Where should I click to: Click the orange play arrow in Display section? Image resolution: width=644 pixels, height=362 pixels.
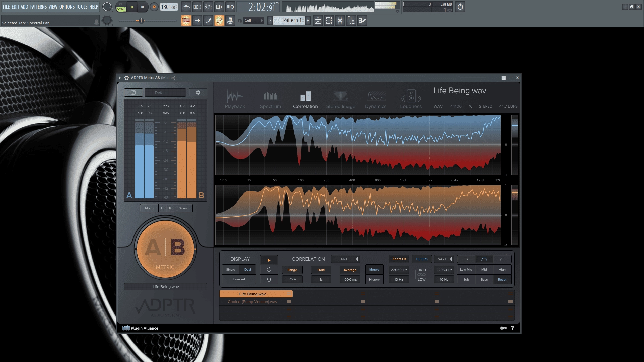coord(269,260)
